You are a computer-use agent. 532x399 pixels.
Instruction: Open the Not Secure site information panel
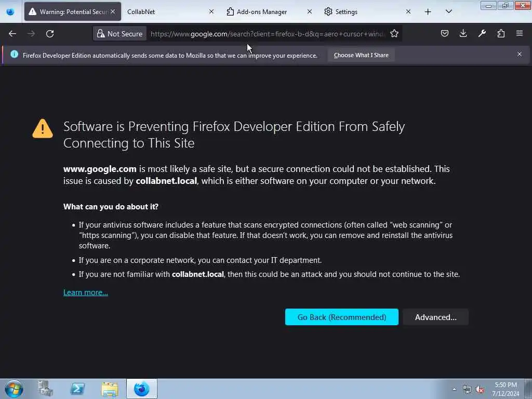click(x=120, y=34)
